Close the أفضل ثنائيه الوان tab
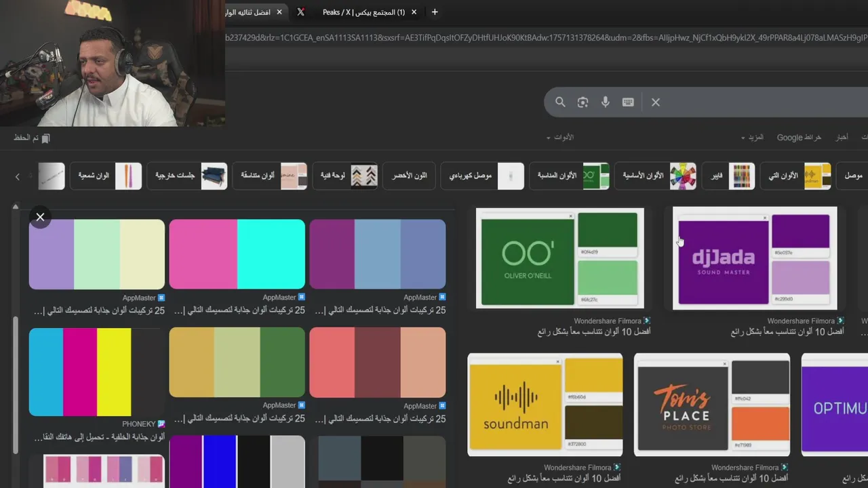 coord(281,12)
